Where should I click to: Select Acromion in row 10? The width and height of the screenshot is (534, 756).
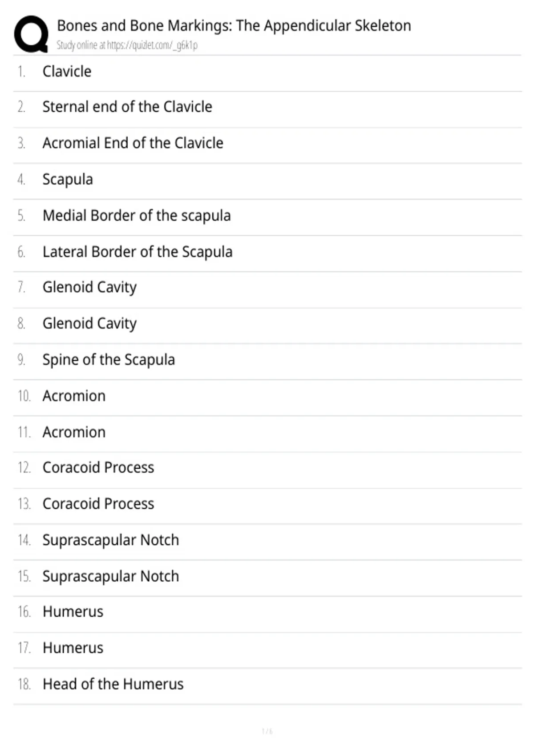point(74,396)
